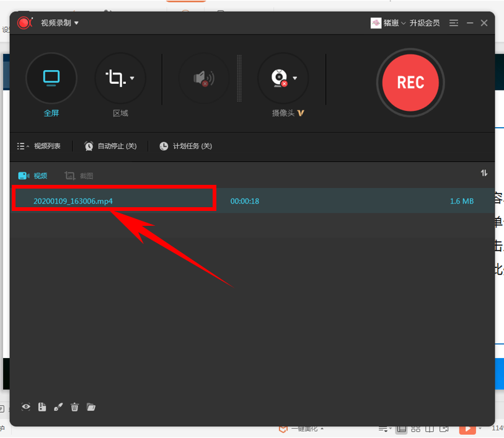Open the output folder icon
This screenshot has width=504, height=438.
pos(91,407)
